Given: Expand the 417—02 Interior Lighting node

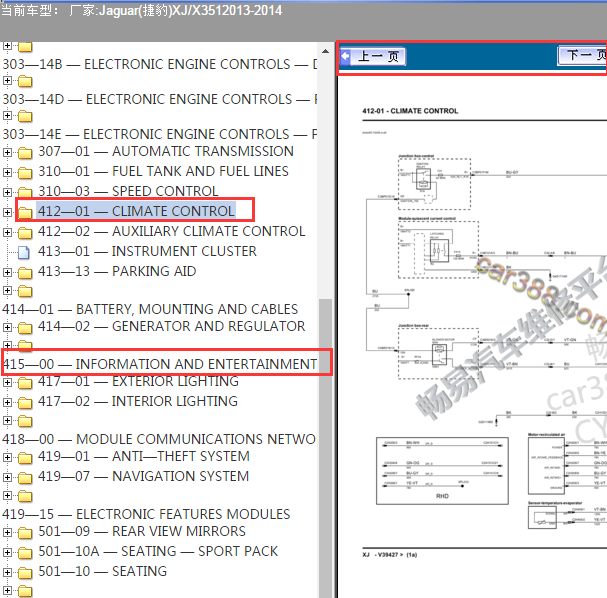Looking at the screenshot, I should click(x=7, y=403).
